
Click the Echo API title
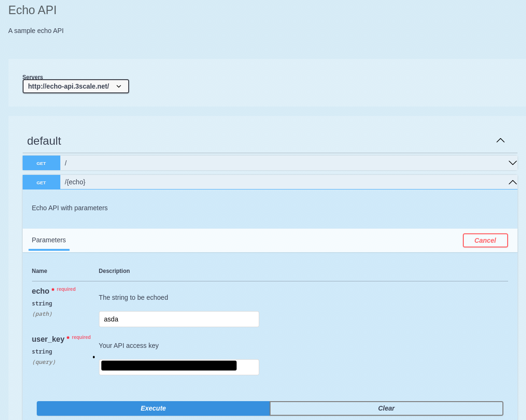(x=32, y=10)
